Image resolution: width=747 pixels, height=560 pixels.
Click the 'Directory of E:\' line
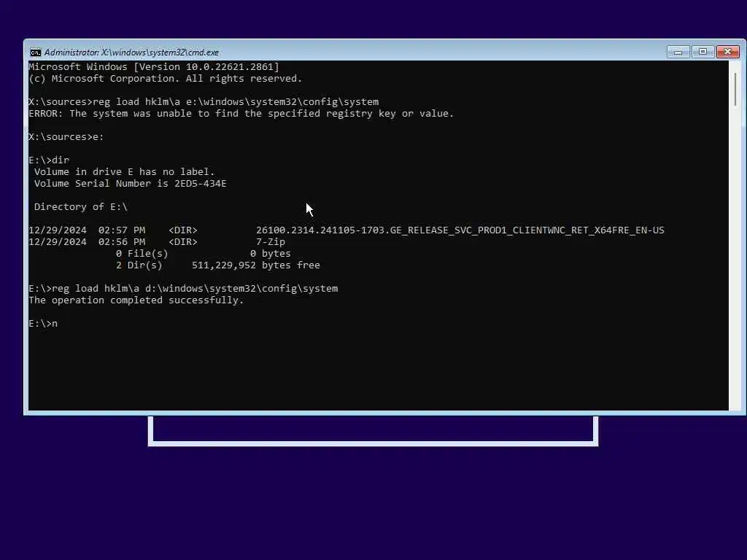point(81,206)
